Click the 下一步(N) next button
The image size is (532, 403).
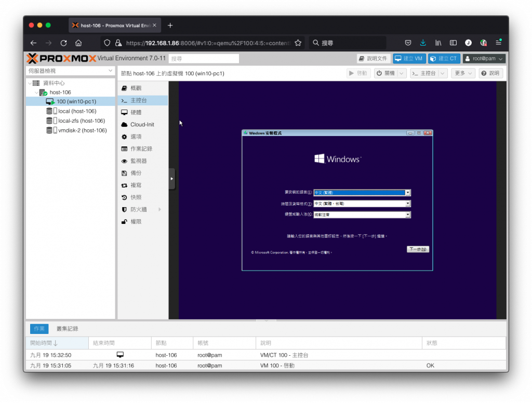tap(418, 249)
